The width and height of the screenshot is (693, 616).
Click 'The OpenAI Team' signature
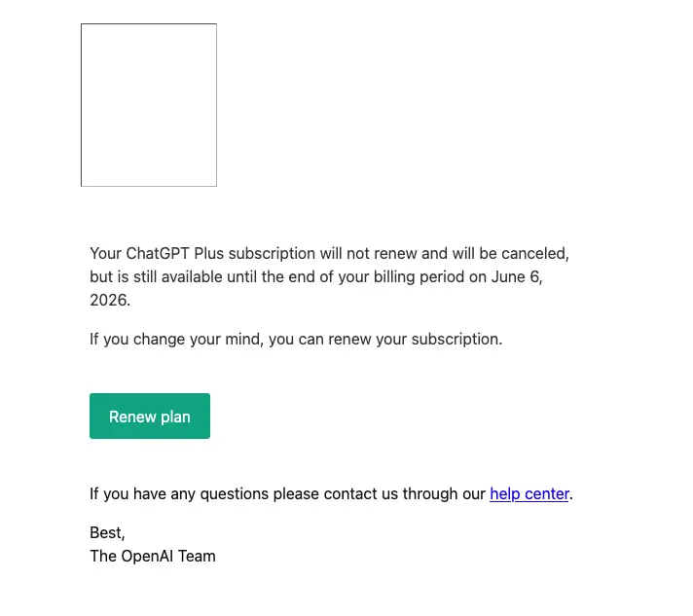coord(153,557)
